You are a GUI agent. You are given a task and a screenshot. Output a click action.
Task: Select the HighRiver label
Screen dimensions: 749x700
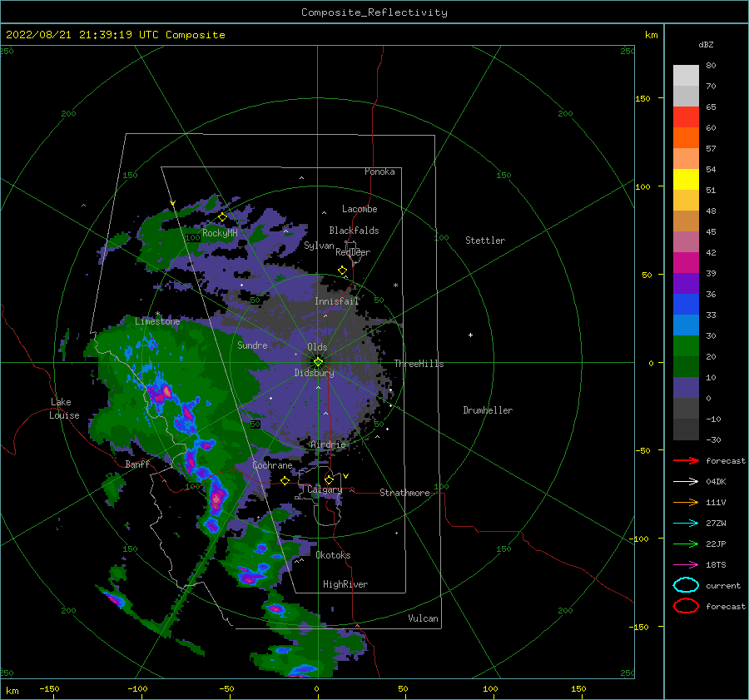click(345, 584)
